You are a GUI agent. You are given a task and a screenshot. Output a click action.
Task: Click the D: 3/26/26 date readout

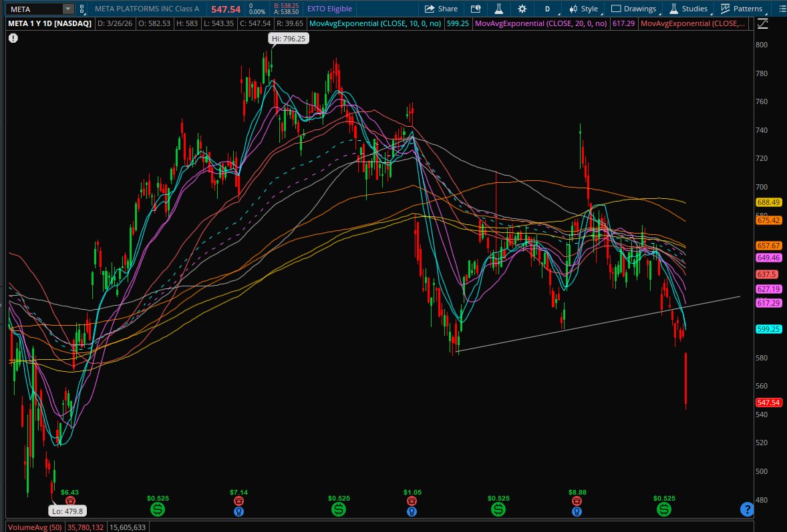(114, 23)
